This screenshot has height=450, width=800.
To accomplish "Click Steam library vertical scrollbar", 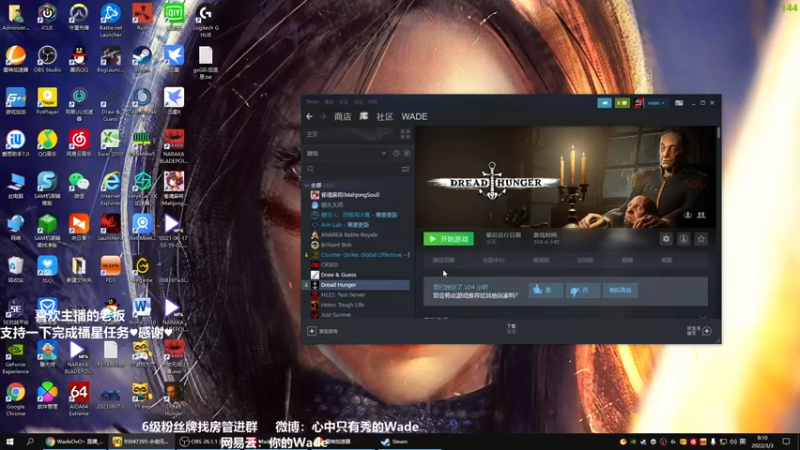I will click(718, 133).
